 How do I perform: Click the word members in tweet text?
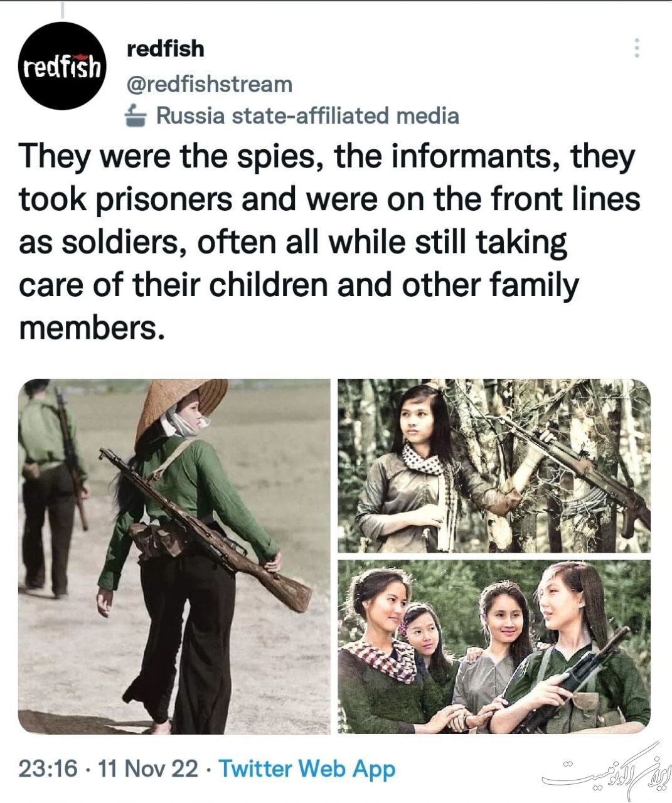(92, 328)
